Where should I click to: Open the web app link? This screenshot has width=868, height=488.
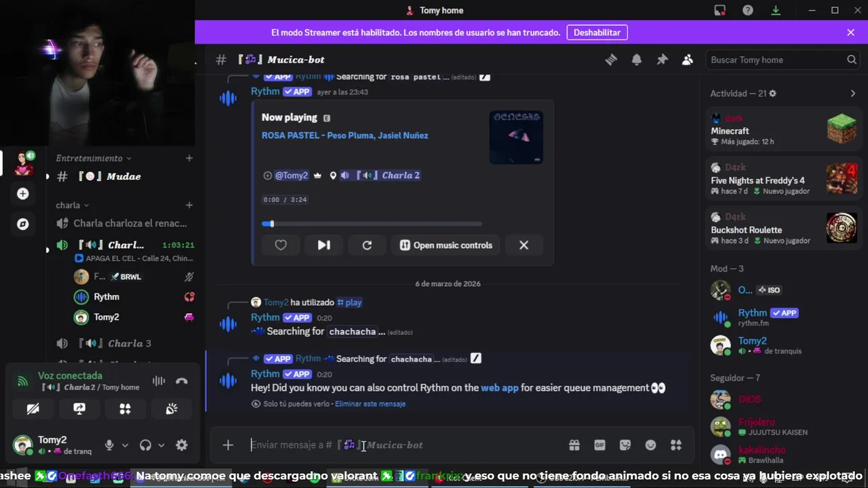click(500, 388)
